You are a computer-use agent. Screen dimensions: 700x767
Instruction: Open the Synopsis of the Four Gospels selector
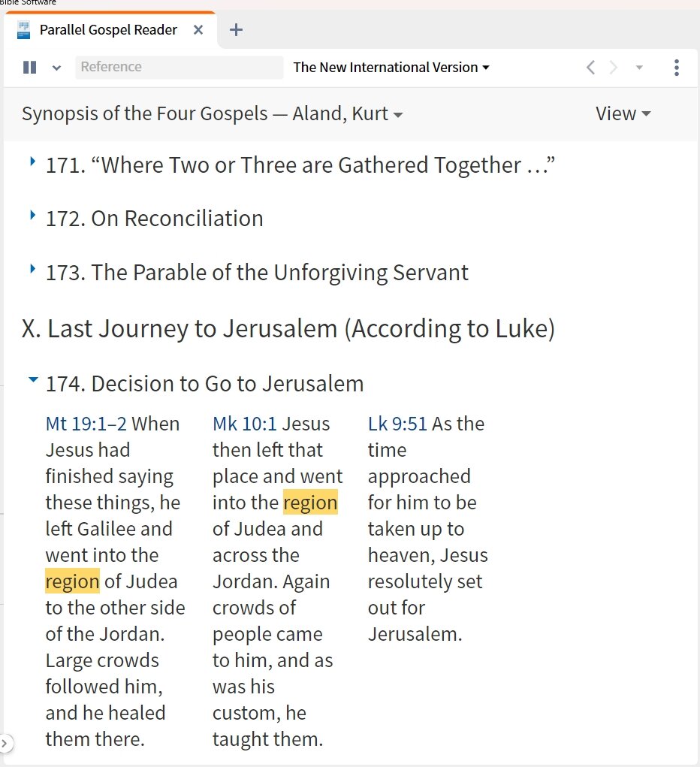coord(212,113)
